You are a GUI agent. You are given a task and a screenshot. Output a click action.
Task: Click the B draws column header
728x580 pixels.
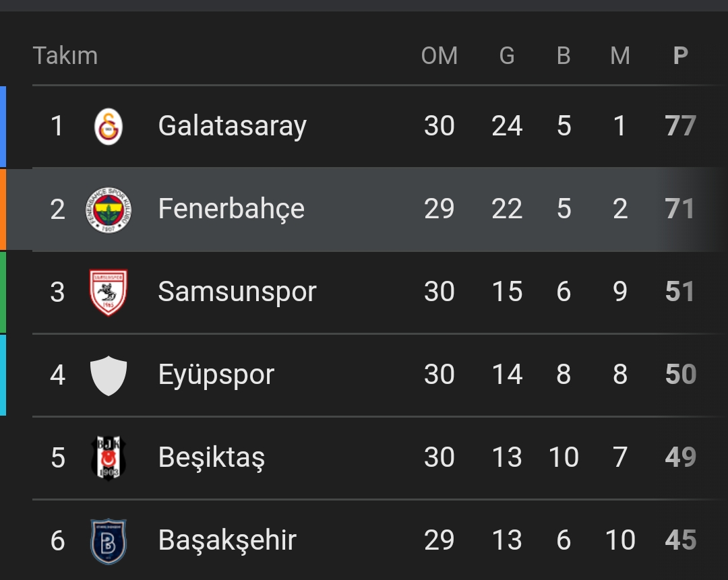(564, 56)
